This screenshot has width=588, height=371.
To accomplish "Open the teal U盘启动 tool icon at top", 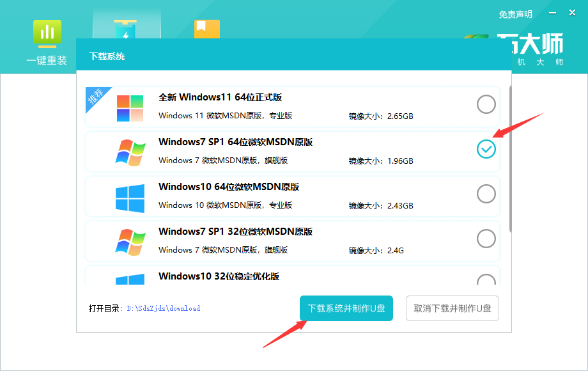I will [127, 29].
